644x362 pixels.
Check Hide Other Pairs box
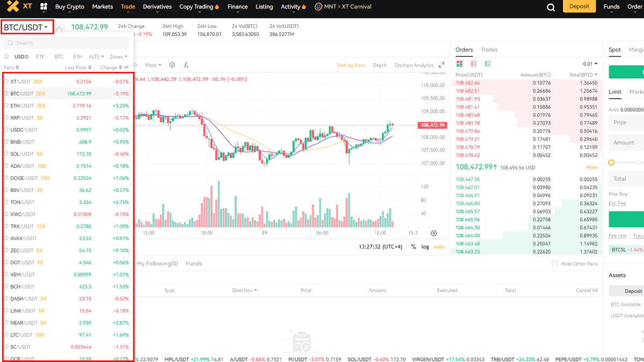[x=555, y=264]
